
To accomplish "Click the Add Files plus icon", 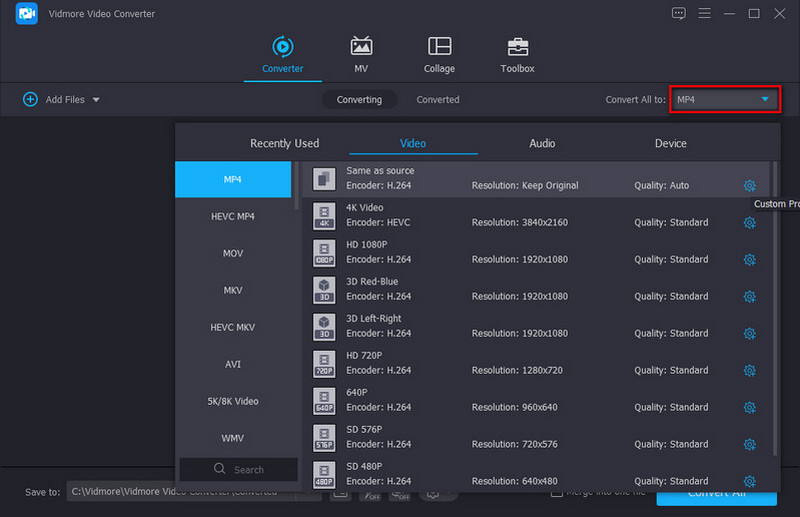I will point(30,100).
